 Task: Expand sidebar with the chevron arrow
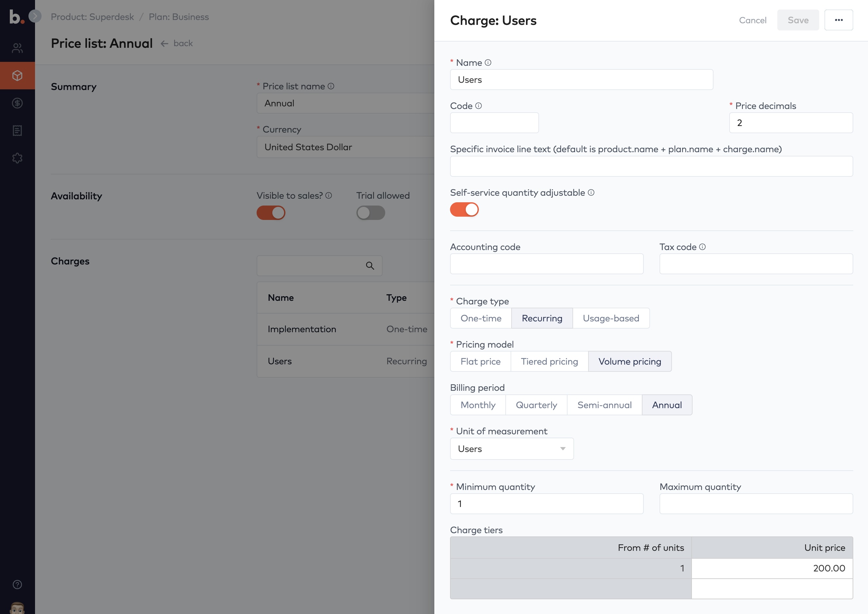(35, 16)
